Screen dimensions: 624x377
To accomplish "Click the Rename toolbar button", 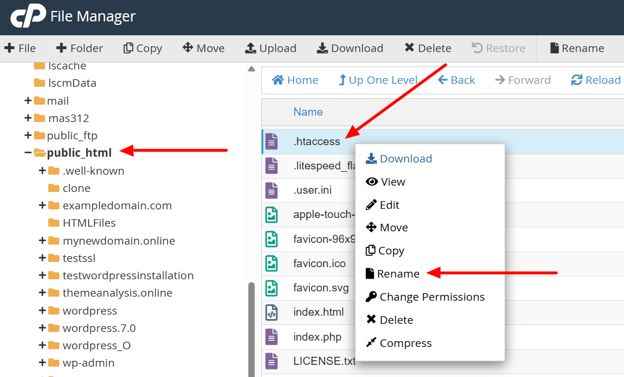I will [577, 48].
